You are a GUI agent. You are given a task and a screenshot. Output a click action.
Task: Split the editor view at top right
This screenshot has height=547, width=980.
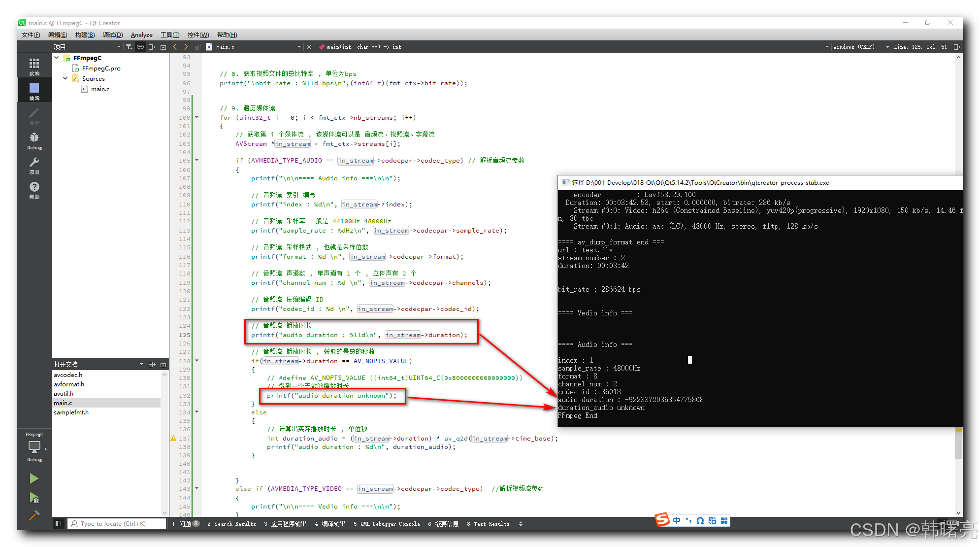957,47
